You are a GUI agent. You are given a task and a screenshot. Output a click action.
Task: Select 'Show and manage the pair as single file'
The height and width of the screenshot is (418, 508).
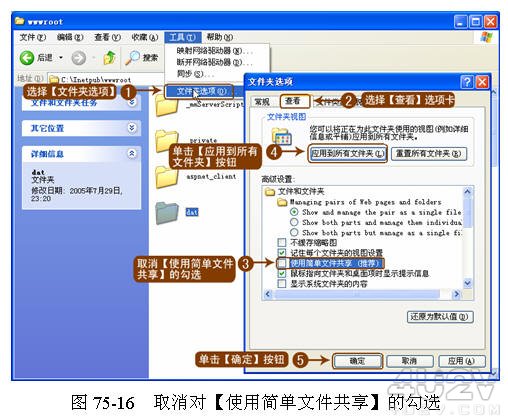click(x=294, y=212)
